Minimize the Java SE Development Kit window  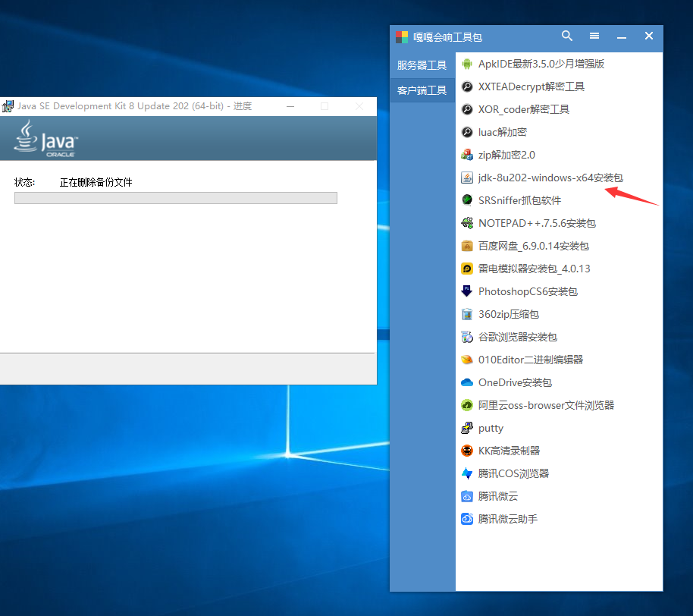(x=290, y=106)
